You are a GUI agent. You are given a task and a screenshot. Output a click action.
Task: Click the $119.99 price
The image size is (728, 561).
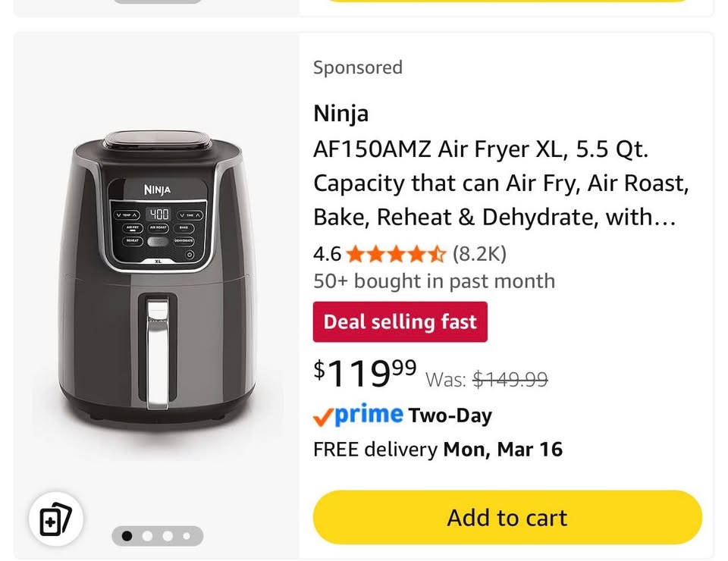click(365, 371)
